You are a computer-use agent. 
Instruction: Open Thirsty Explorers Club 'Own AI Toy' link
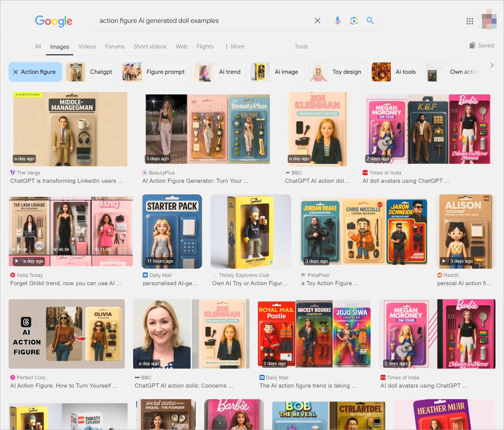click(250, 283)
